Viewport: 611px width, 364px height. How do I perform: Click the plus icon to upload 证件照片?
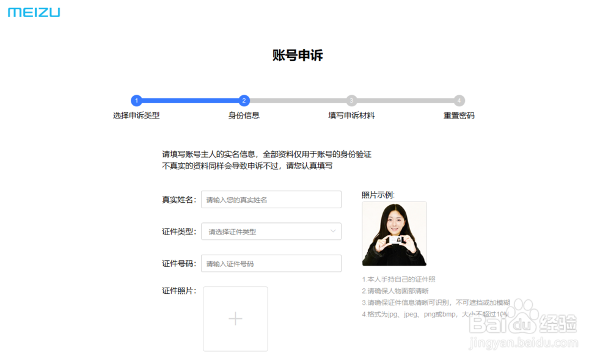tap(235, 319)
